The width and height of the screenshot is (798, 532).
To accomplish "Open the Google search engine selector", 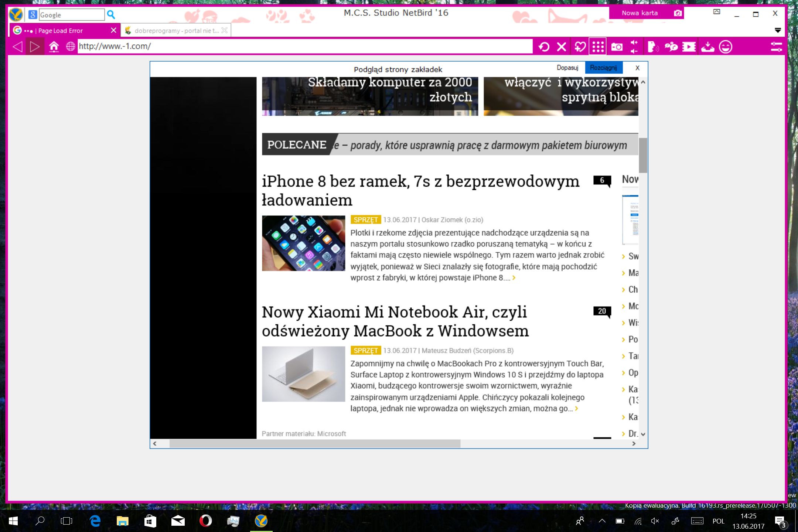I will (33, 14).
